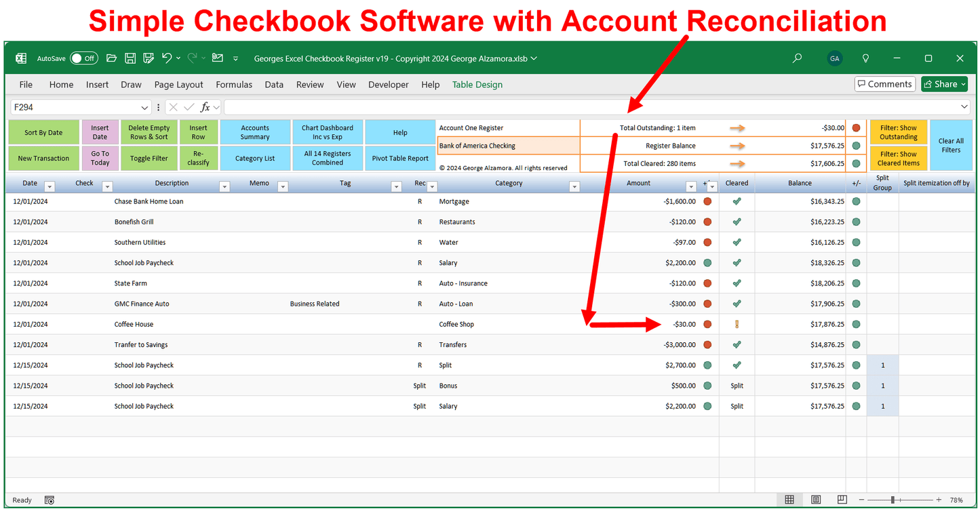980x513 pixels.
Task: Click the insert function fx icon
Action: pyautogui.click(x=205, y=107)
